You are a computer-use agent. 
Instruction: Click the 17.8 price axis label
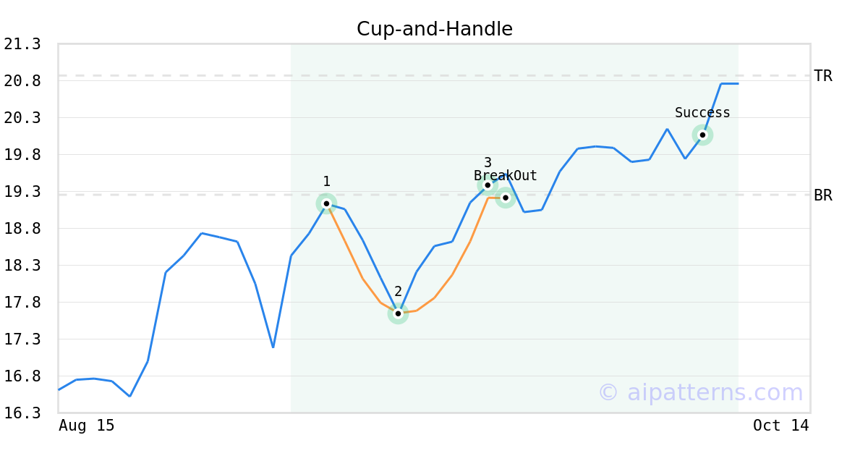(x=22, y=303)
